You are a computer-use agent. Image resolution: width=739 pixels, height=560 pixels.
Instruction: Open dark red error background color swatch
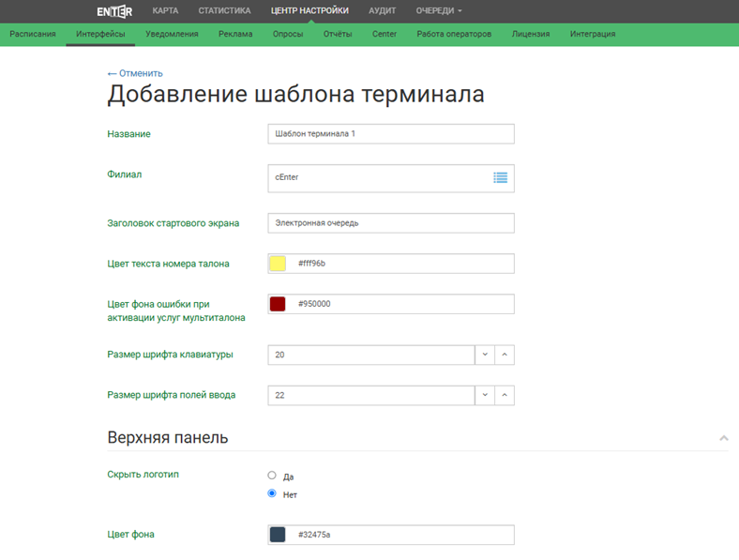click(278, 304)
